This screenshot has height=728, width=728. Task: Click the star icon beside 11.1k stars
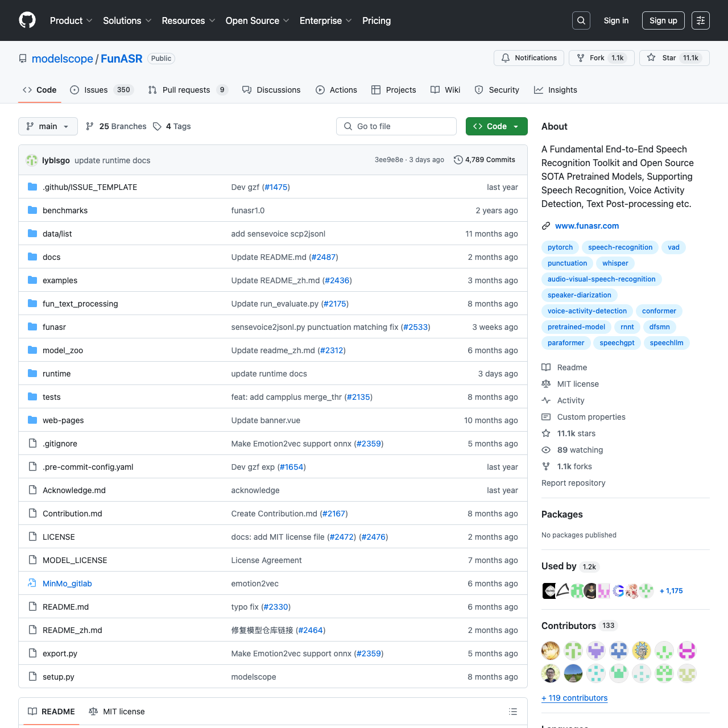click(546, 433)
